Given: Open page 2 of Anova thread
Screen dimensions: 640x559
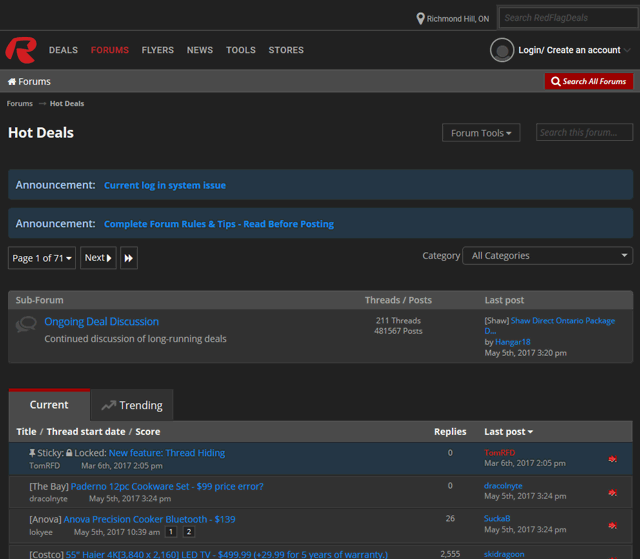Looking at the screenshot, I should pos(189,532).
